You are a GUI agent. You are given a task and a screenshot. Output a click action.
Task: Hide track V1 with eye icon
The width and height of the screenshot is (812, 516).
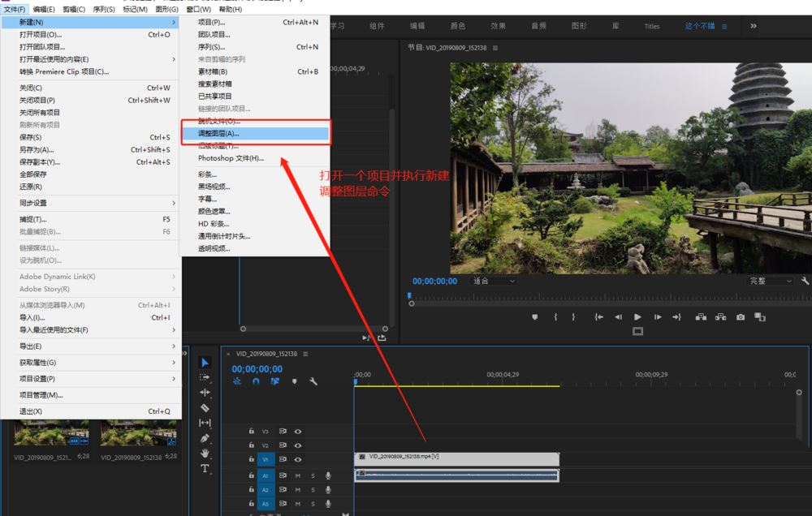click(x=298, y=459)
